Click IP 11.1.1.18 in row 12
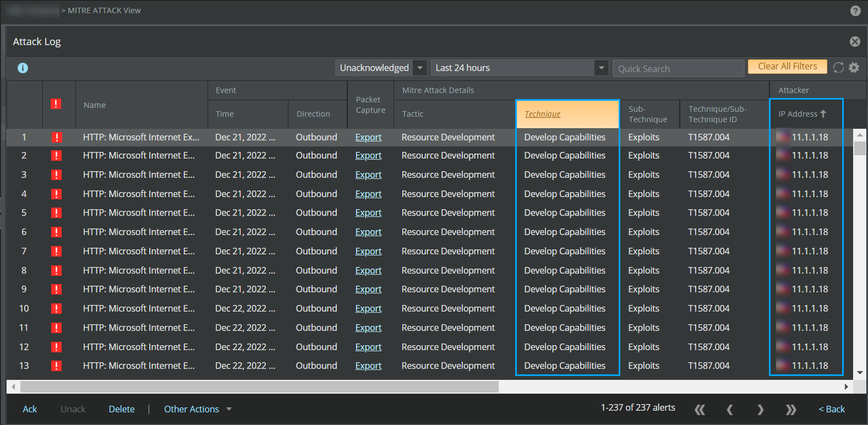The image size is (868, 425). (810, 347)
